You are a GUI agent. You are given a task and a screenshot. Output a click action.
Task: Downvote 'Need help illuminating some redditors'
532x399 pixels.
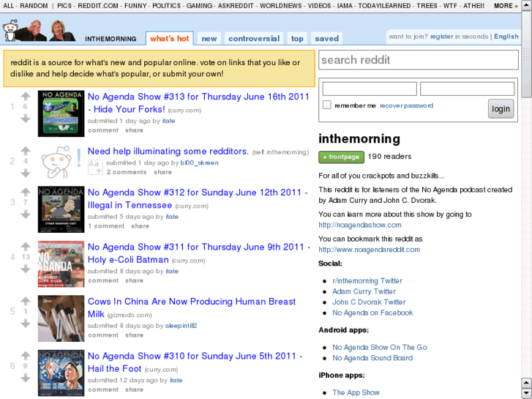pyautogui.click(x=26, y=174)
